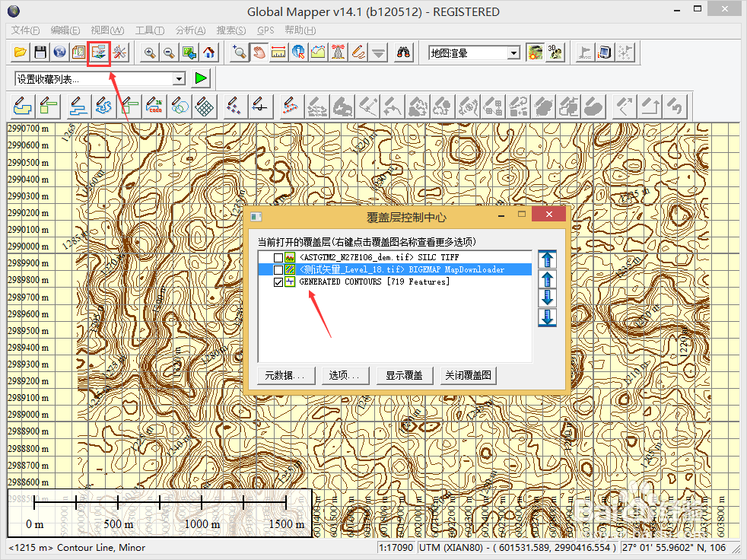Click the monitor icon in the GPS toolbar
The image size is (747, 560).
(605, 52)
